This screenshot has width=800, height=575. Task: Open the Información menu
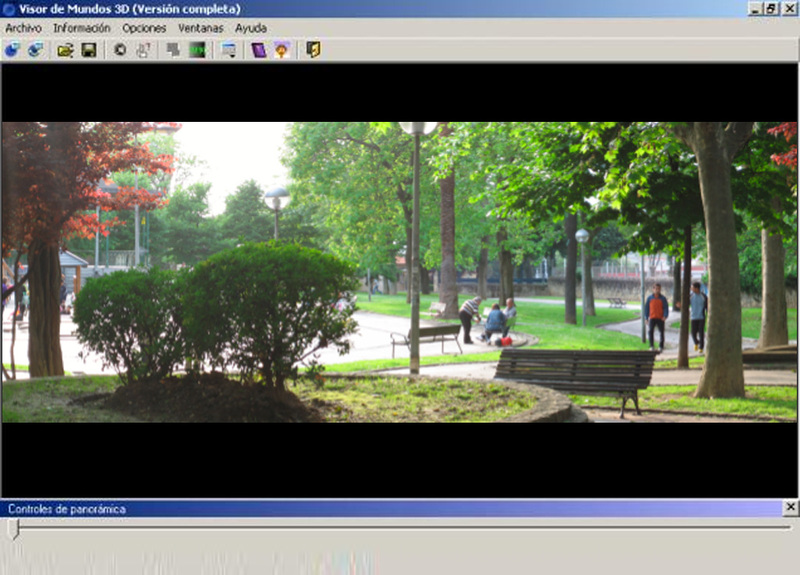click(x=82, y=28)
